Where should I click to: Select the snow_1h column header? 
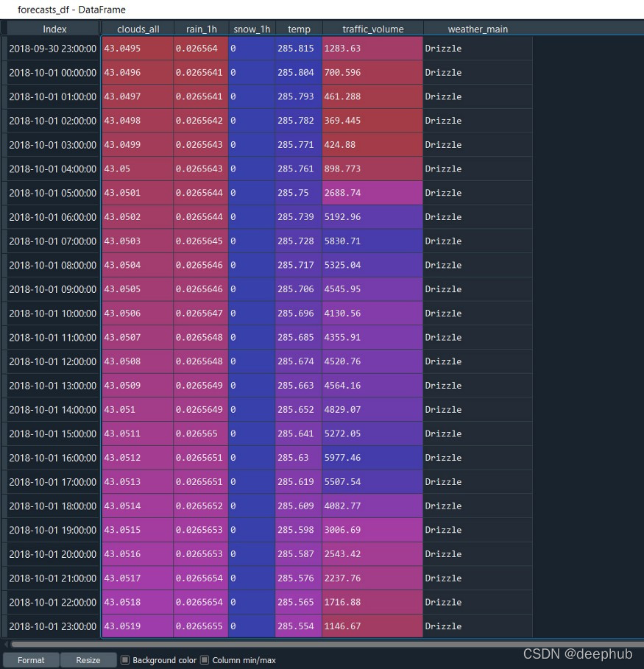click(252, 29)
